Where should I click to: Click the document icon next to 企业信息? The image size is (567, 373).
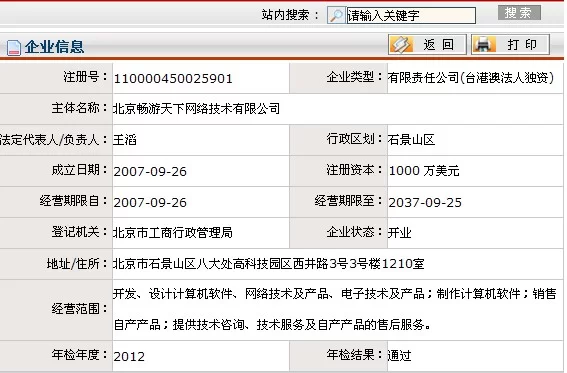[x=14, y=48]
